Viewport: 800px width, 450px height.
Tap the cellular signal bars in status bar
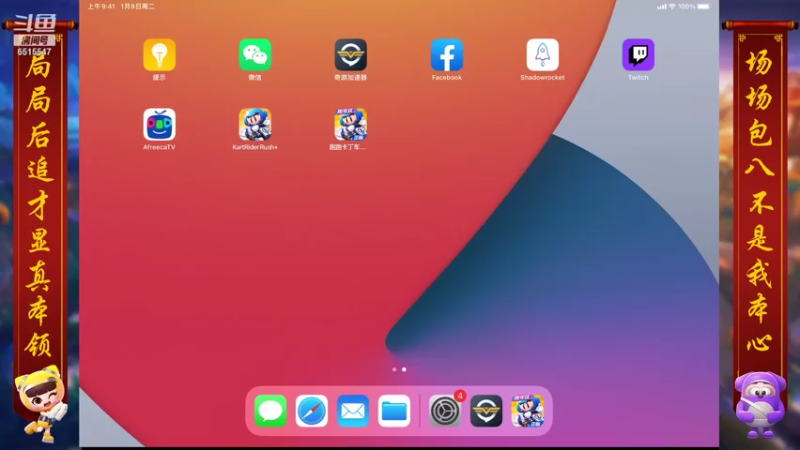click(662, 7)
